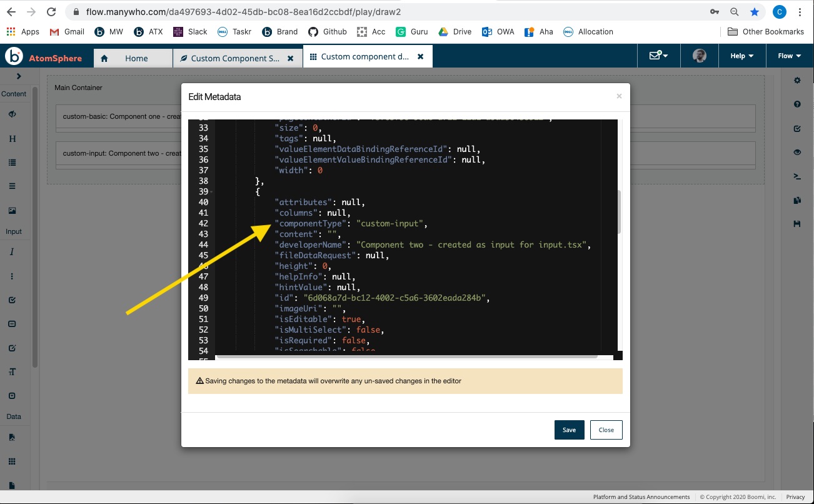Open the eye preview icon
Viewport: 814px width, 504px height.
797,152
